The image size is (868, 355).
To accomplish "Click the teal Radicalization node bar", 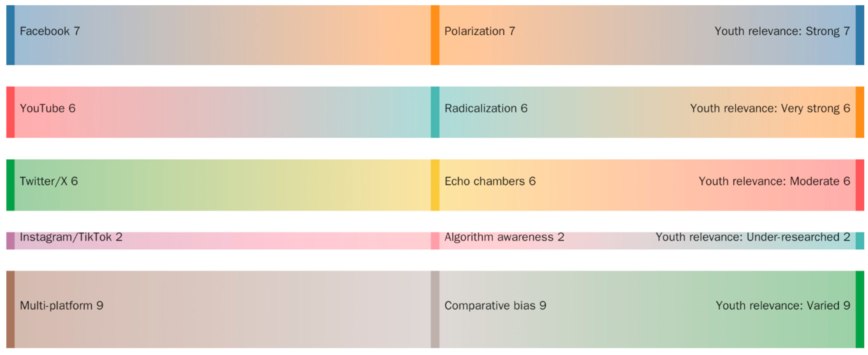I will (435, 112).
